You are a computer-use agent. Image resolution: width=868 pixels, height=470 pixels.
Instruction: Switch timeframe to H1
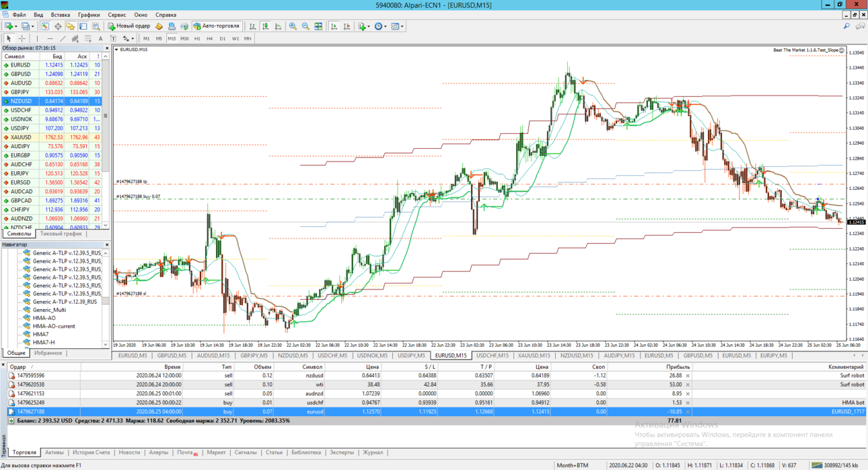click(x=197, y=38)
